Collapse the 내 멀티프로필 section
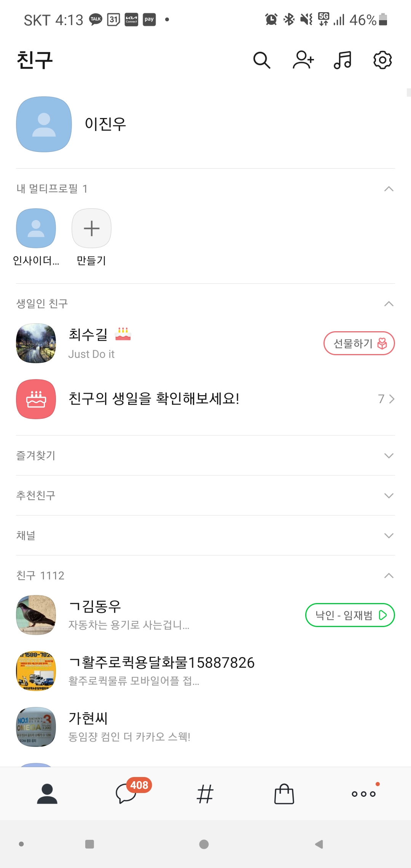 point(389,189)
